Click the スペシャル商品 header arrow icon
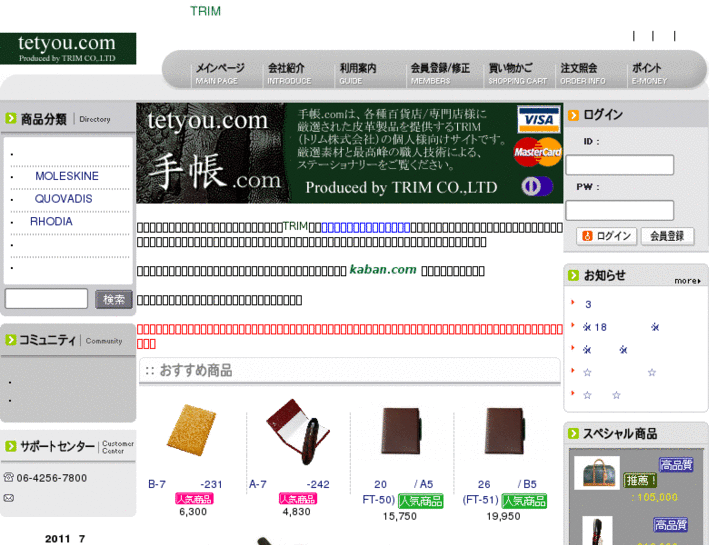Image resolution: width=727 pixels, height=545 pixels. [x=574, y=433]
